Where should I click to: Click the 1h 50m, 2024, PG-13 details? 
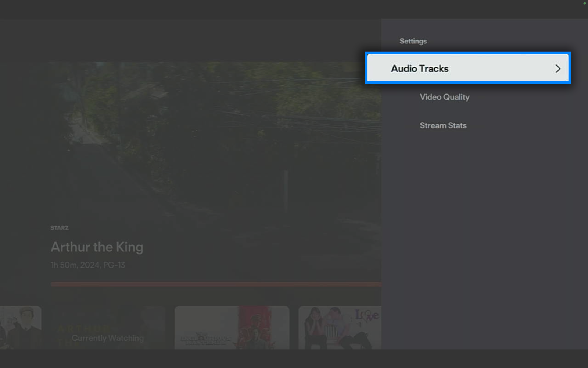pyautogui.click(x=88, y=265)
